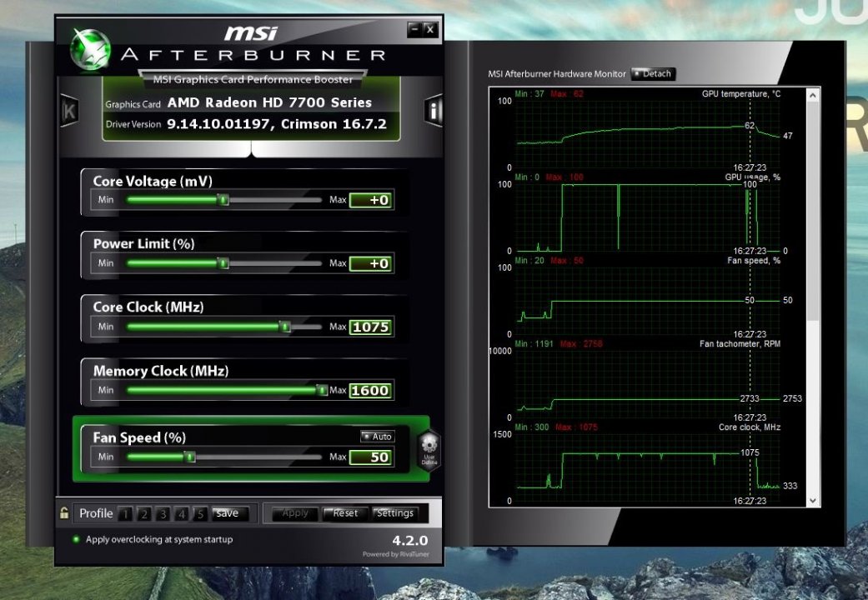Click the Core Clock 1075 value field
The image size is (868, 600).
click(371, 327)
